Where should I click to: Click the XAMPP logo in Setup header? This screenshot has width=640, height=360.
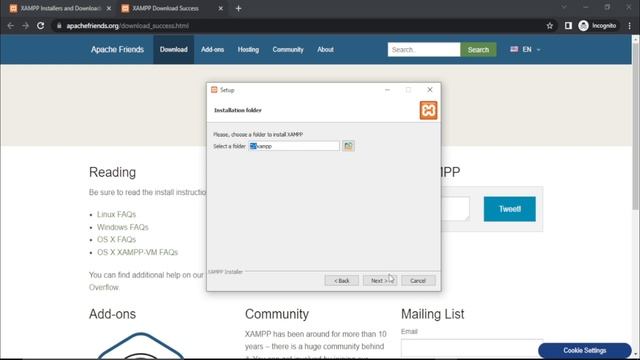coord(428,111)
